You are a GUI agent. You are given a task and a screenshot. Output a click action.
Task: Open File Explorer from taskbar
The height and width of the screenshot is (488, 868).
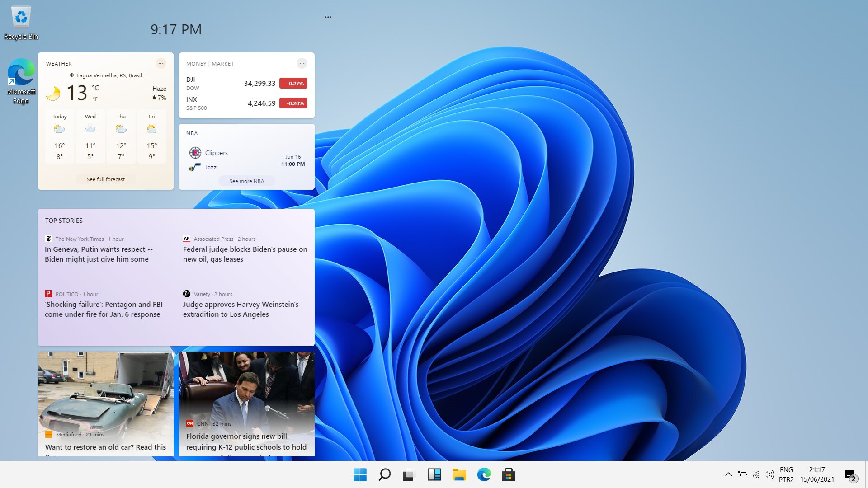(x=459, y=474)
